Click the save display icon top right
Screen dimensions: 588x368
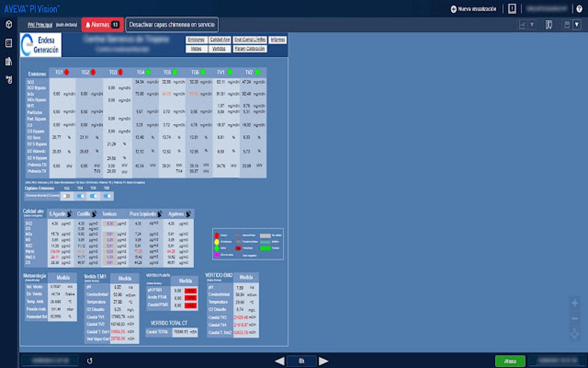566,24
